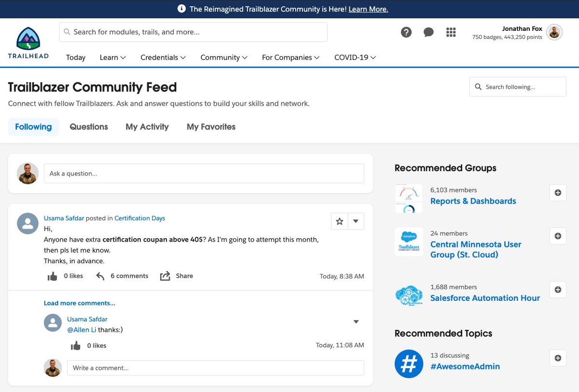Expand the Credentials dropdown
Viewport: 579px width, 392px height.
click(163, 57)
